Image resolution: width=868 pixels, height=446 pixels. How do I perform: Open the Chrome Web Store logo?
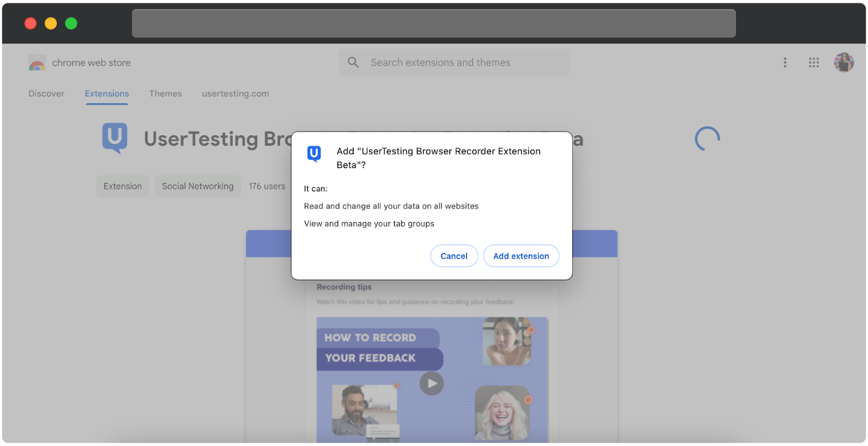tap(37, 63)
